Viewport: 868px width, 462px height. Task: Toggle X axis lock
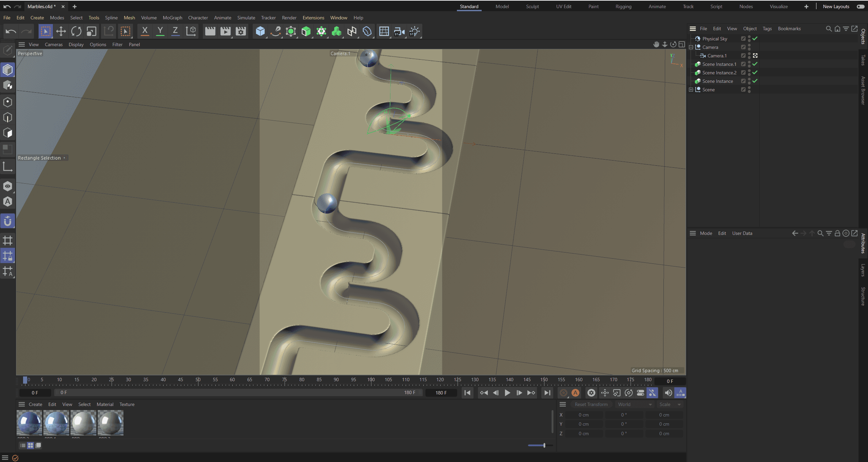click(144, 32)
